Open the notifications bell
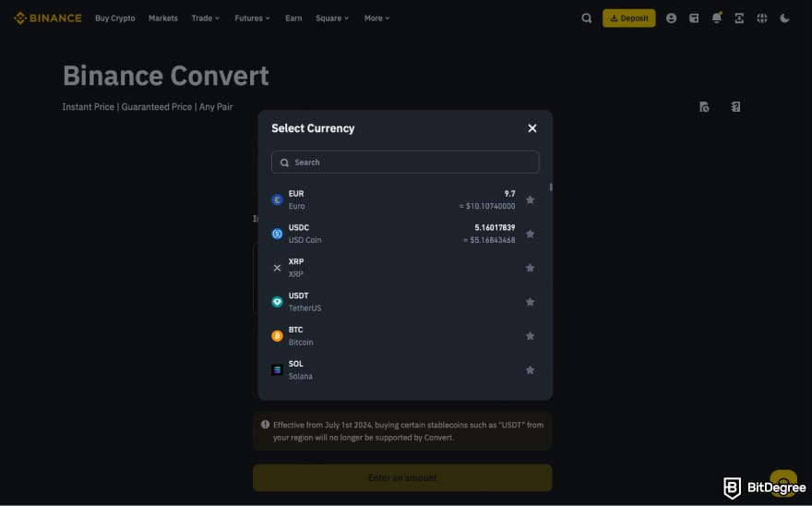This screenshot has width=812, height=506. tap(717, 18)
